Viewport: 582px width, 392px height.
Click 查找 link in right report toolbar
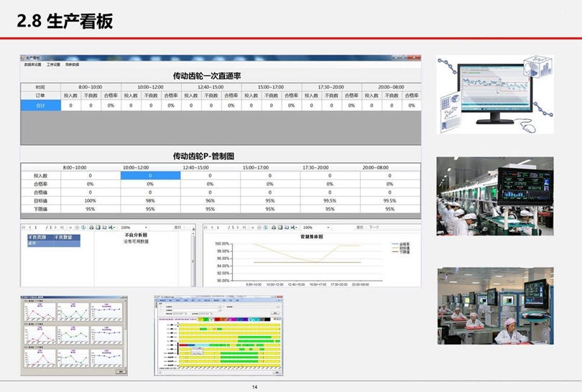(x=359, y=228)
